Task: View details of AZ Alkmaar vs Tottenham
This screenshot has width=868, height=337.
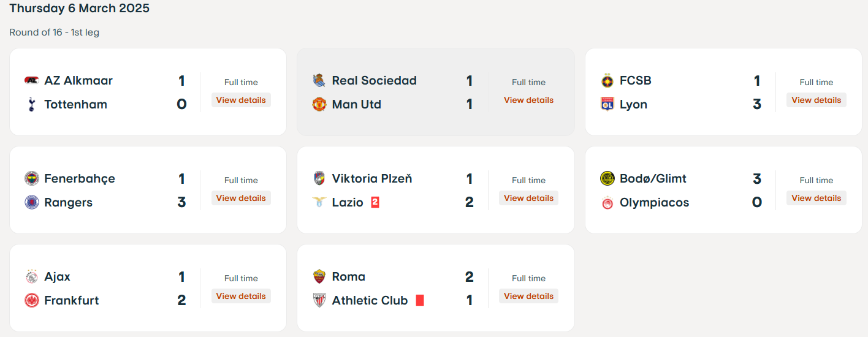Action: pyautogui.click(x=241, y=100)
